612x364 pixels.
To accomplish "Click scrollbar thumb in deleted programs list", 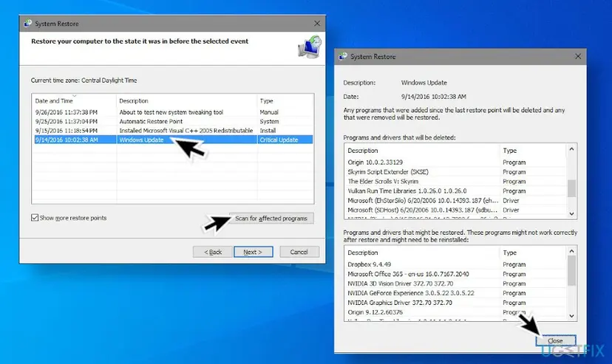I will pyautogui.click(x=571, y=188).
